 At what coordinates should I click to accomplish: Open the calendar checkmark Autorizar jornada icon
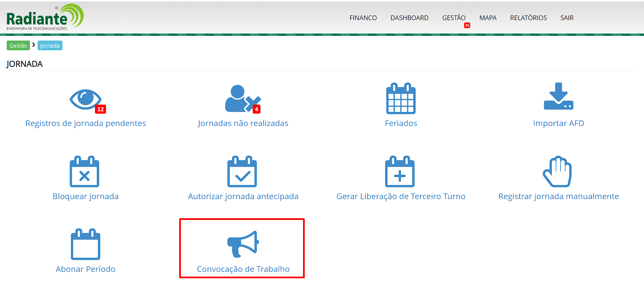[x=242, y=172]
